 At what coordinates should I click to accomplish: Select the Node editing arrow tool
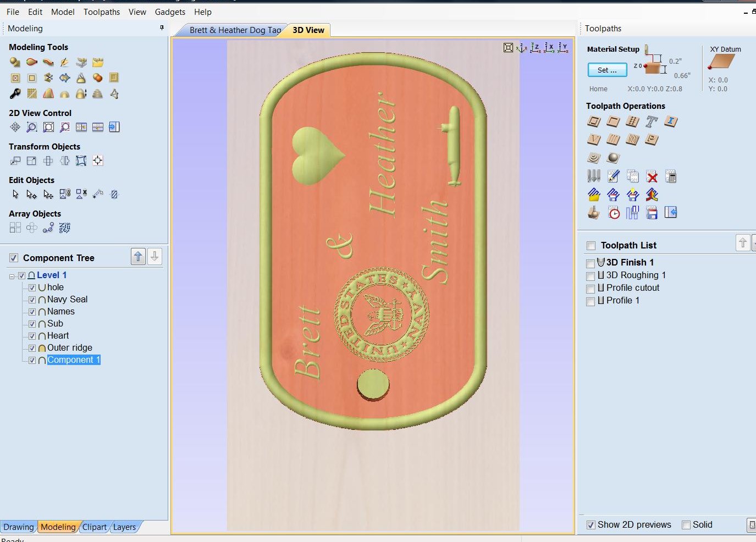tap(31, 194)
